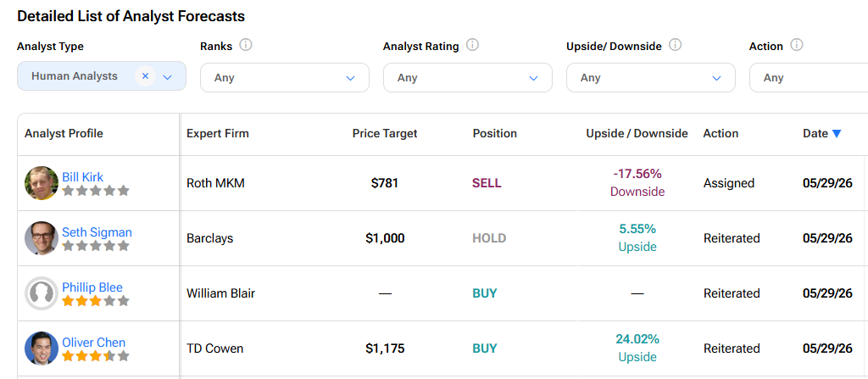The image size is (868, 379).
Task: Click Phillip Blee's placeholder avatar icon
Action: [x=42, y=293]
